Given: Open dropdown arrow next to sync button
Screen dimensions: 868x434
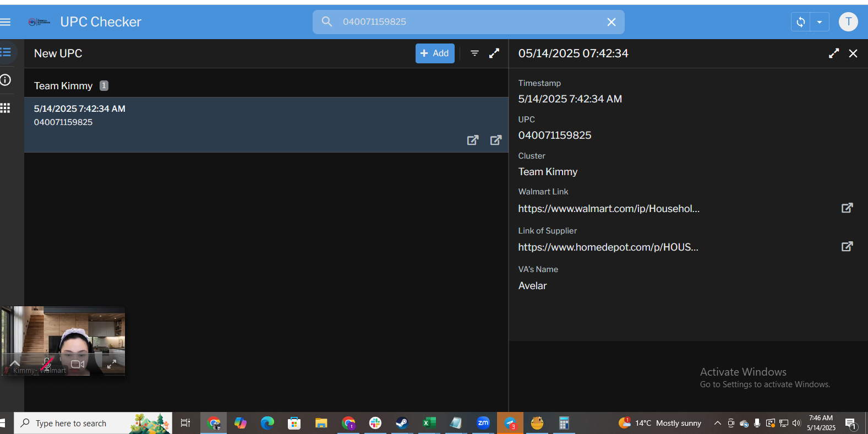Looking at the screenshot, I should tap(820, 22).
